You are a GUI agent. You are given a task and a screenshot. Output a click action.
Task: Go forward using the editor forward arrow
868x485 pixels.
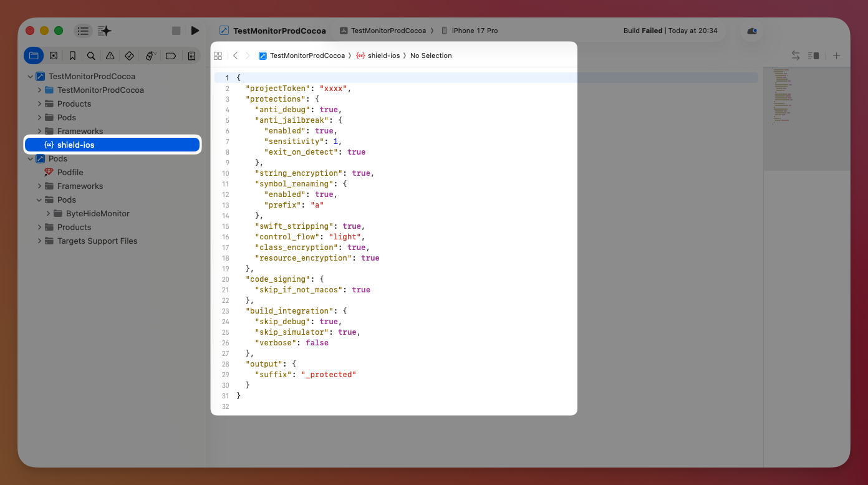pos(248,55)
